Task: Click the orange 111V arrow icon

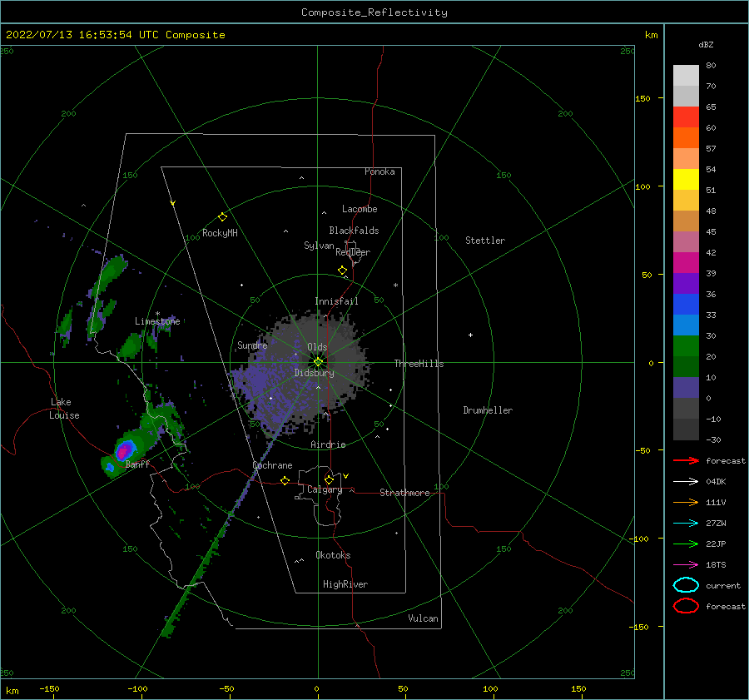Action: pyautogui.click(x=686, y=502)
